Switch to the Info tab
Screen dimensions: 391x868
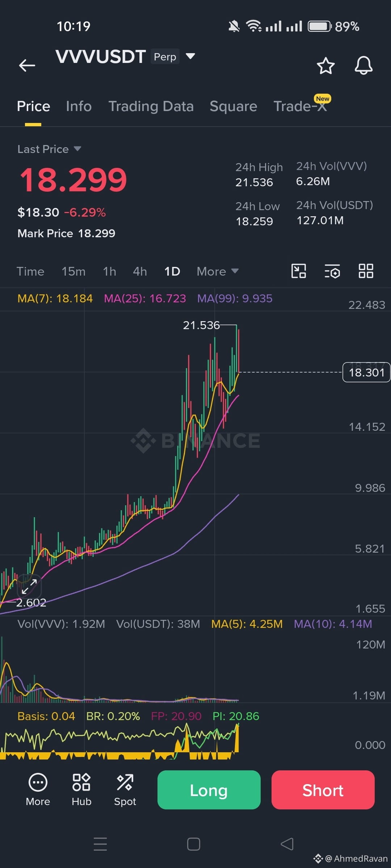point(79,106)
